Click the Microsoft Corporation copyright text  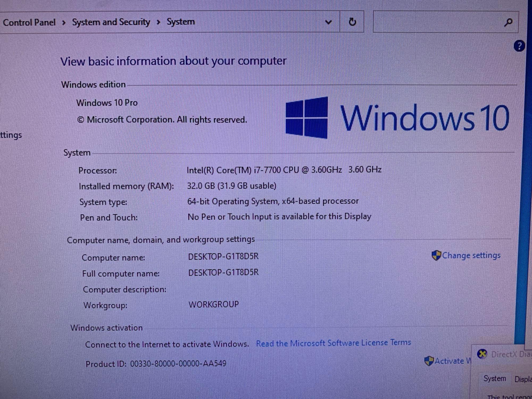tap(162, 120)
